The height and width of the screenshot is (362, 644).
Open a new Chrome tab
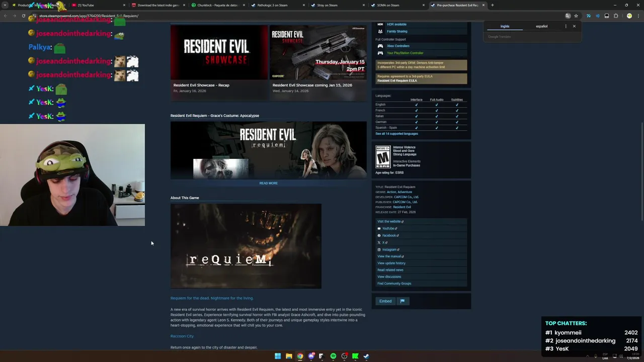click(x=492, y=5)
